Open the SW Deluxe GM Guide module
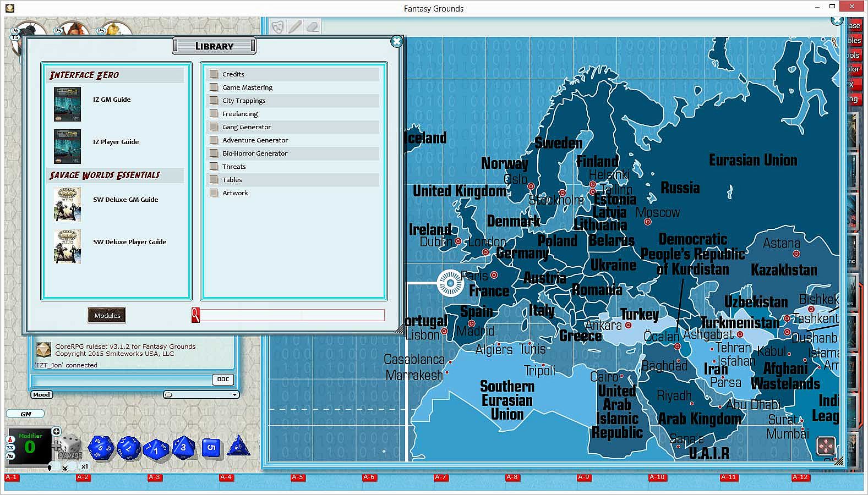868x495 pixels. (x=67, y=205)
